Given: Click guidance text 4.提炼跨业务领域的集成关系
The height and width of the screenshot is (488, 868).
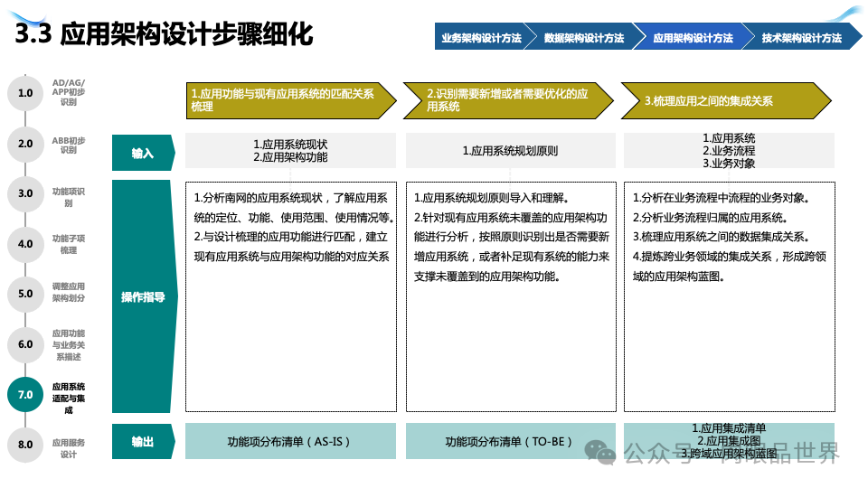Looking at the screenshot, I should [x=729, y=266].
